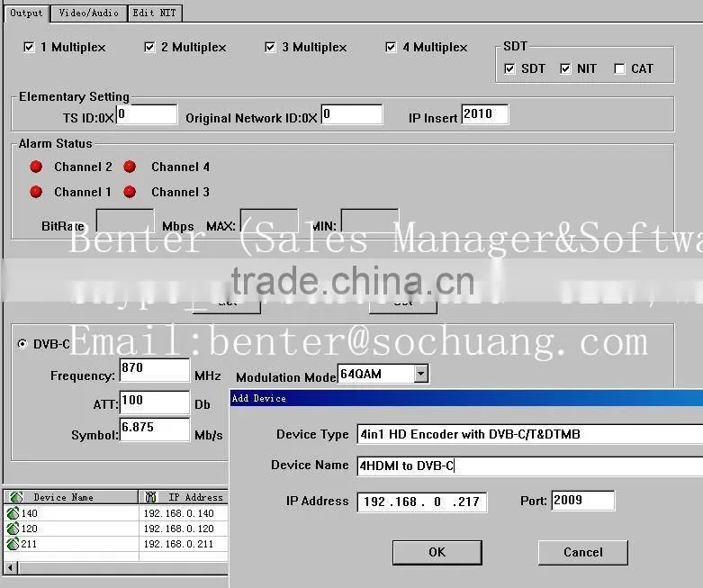The height and width of the screenshot is (588, 703).
Task: Click the Port field in Add Device
Action: tap(583, 501)
